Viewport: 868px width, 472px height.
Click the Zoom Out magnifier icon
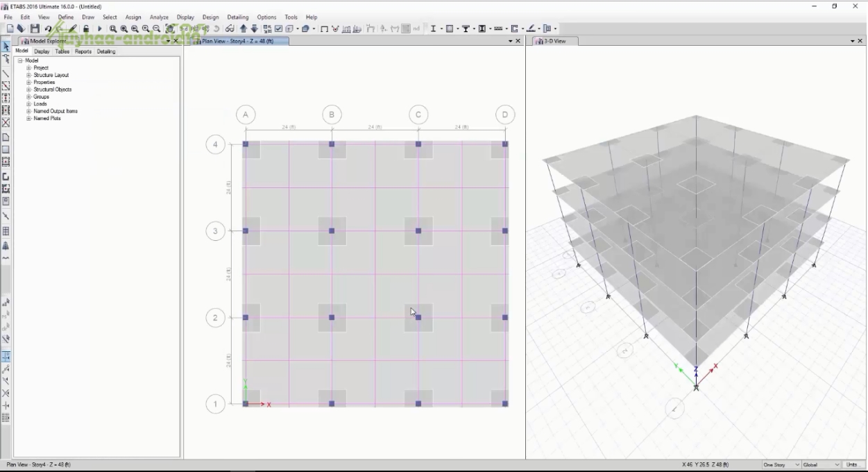[157, 28]
